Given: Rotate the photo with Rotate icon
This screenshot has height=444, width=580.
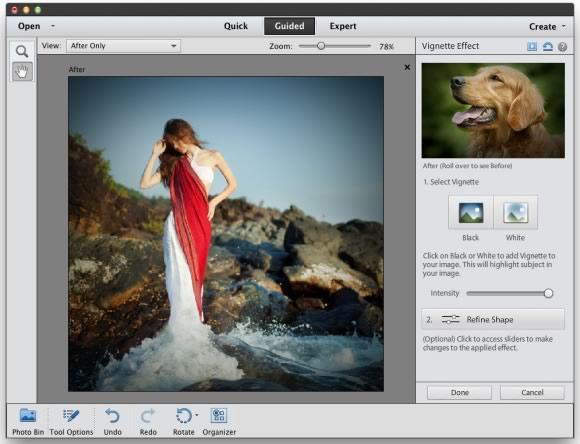Looking at the screenshot, I should (x=184, y=416).
